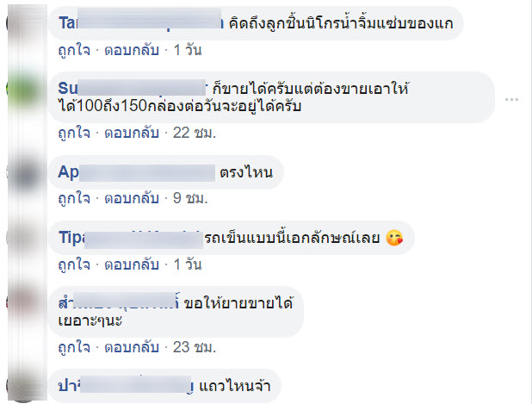Open profile name starting with Ta
This screenshot has width=532, height=404.
tap(141, 22)
